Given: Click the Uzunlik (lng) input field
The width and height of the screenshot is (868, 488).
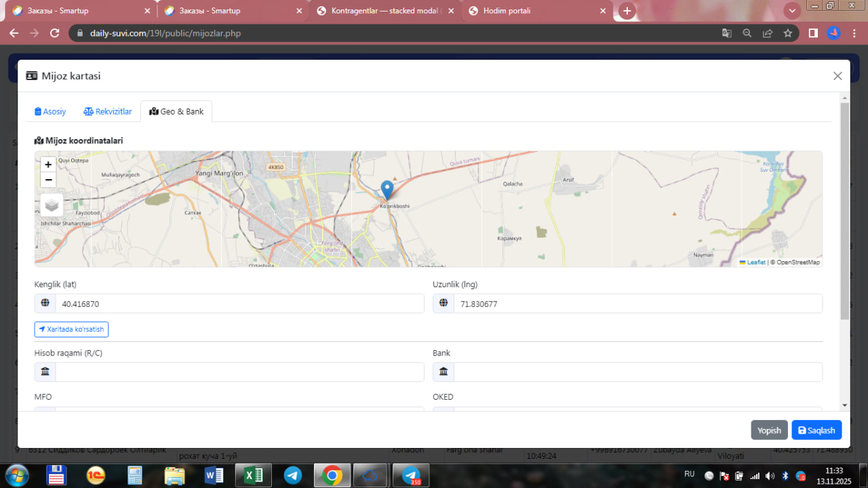Looking at the screenshot, I should pyautogui.click(x=637, y=304).
